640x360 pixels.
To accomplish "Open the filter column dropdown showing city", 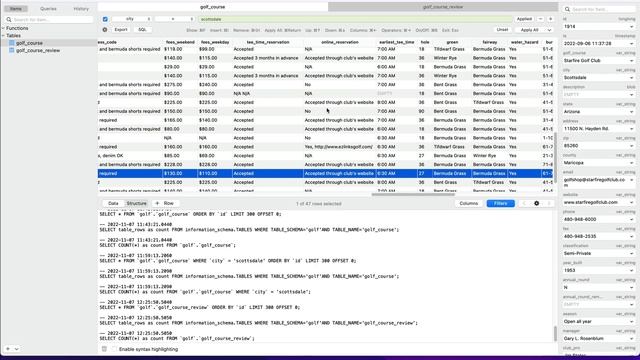I will pyautogui.click(x=131, y=19).
